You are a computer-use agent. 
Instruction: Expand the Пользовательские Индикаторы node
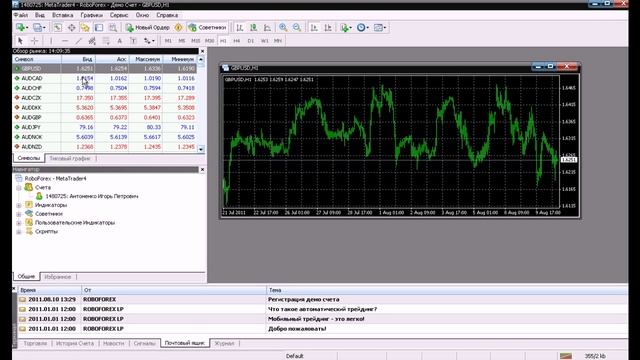19,223
